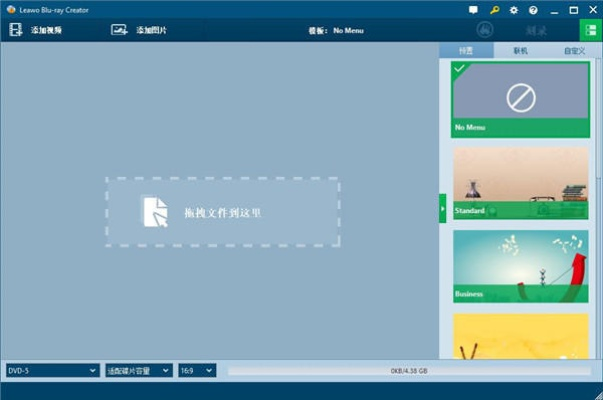
Task: Click the 0KB/4.38 GB disc capacity bar
Action: tap(408, 370)
